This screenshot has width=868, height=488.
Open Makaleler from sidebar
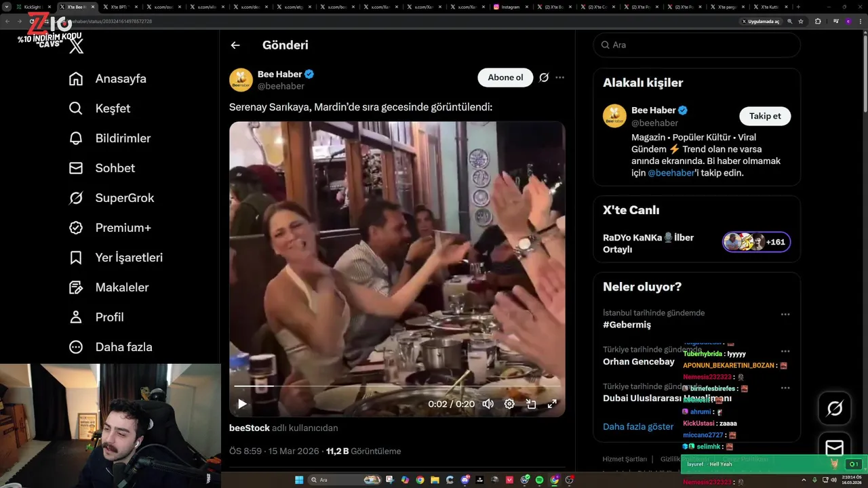point(108,287)
